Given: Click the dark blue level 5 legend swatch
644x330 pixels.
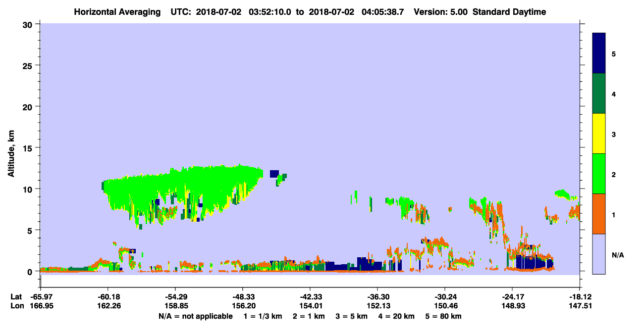Looking at the screenshot, I should pyautogui.click(x=599, y=53).
